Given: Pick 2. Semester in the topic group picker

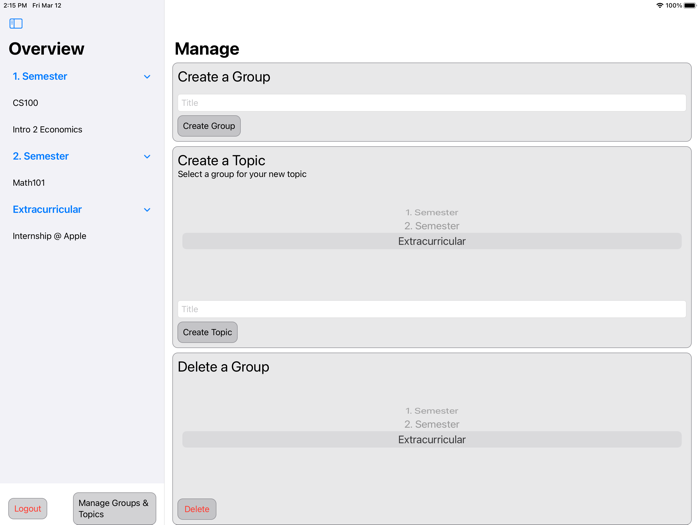Looking at the screenshot, I should click(x=431, y=226).
